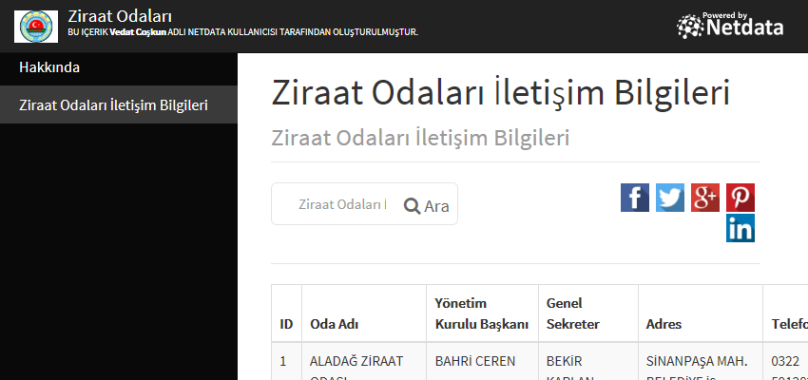The image size is (808, 380).
Task: Click the Oda Adı column header
Action: 364,313
